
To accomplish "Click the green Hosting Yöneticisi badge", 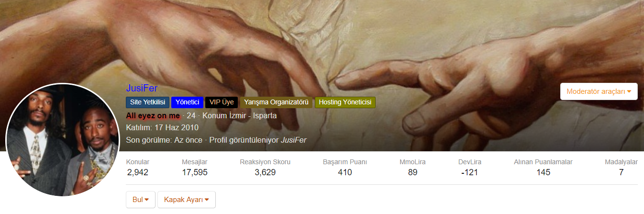I will 345,102.
